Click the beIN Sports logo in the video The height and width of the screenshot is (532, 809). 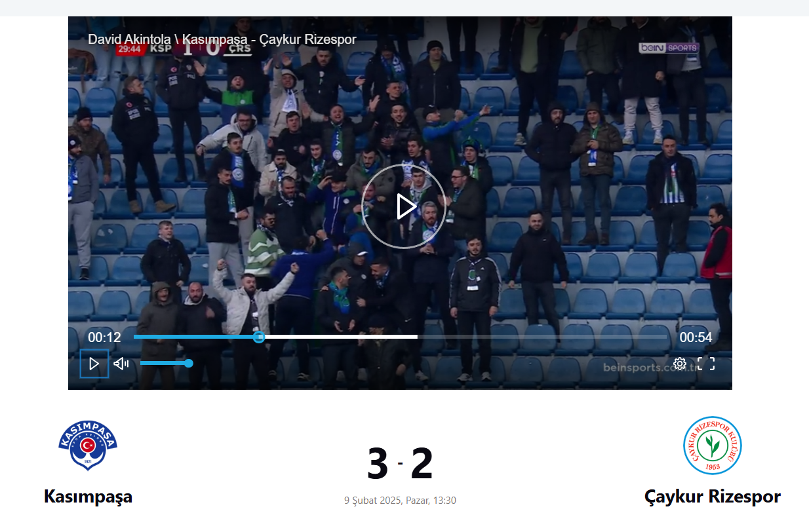(669, 48)
